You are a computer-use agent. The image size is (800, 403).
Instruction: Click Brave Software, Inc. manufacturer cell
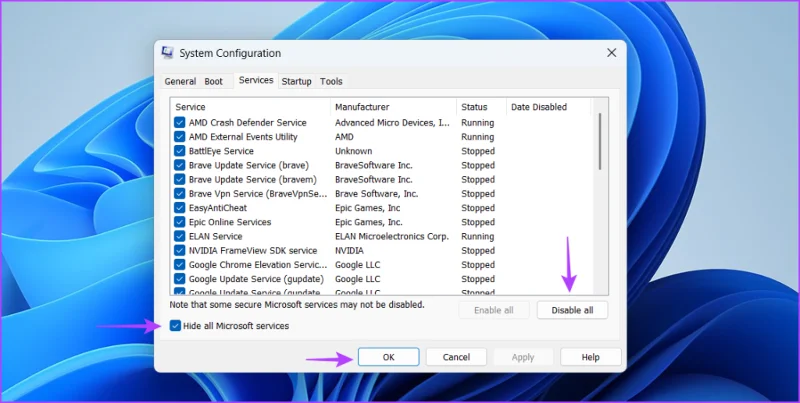coord(377,194)
